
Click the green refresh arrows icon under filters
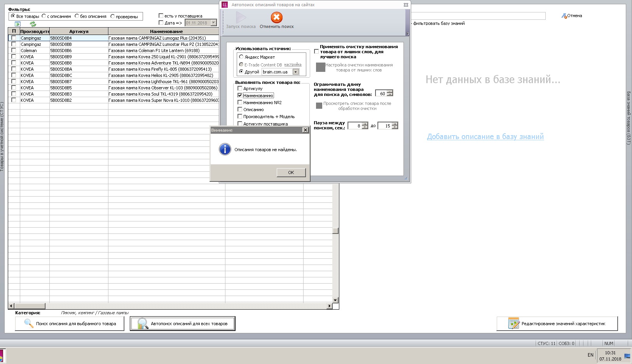point(33,24)
